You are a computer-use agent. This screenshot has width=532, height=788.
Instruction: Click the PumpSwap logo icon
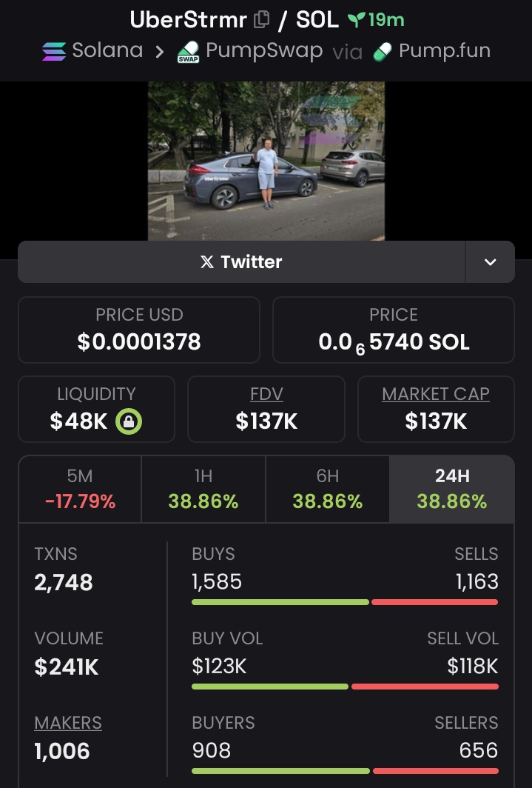point(188,52)
